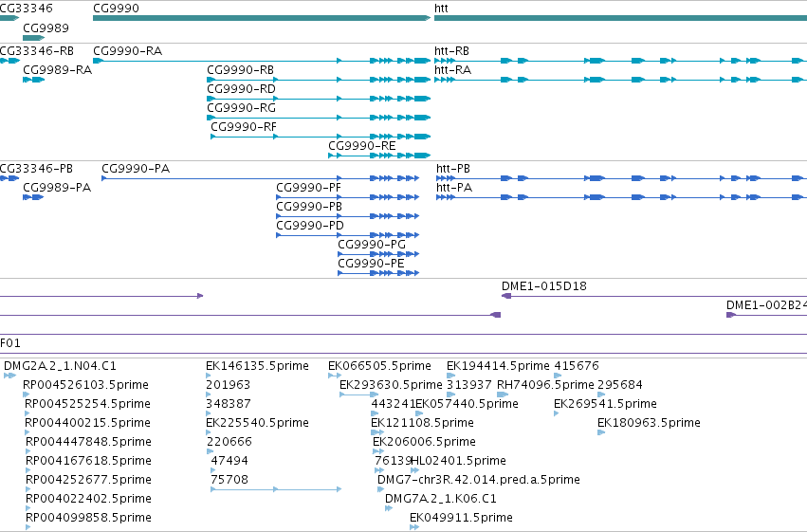Select EST EK180963.5prime

pyautogui.click(x=601, y=432)
